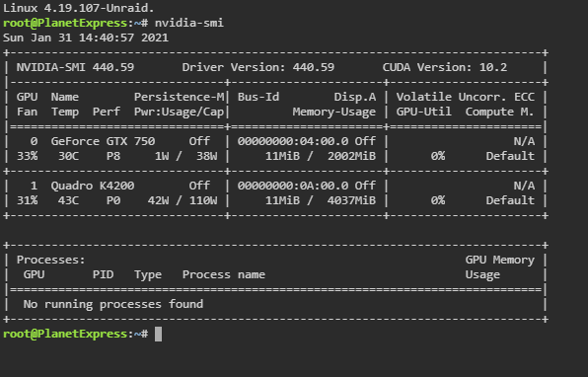The width and height of the screenshot is (588, 377).
Task: Click the P8 performance state
Action: (113, 156)
